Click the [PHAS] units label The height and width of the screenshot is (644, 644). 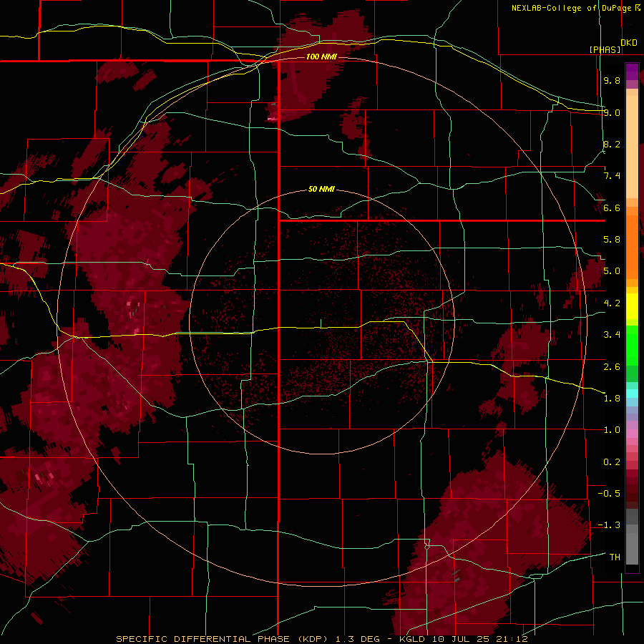[x=605, y=49]
